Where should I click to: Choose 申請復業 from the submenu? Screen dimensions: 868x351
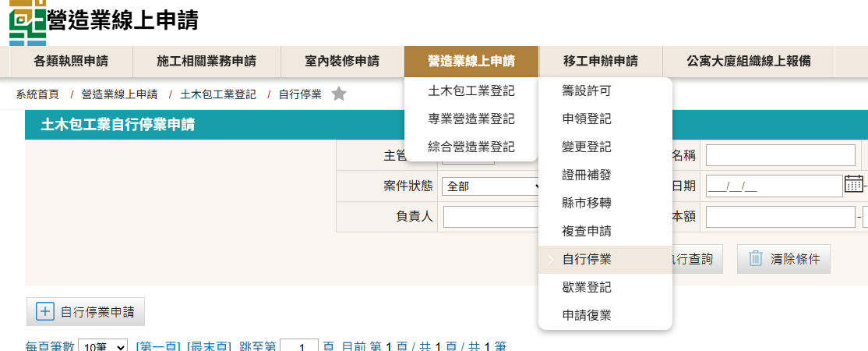587,316
